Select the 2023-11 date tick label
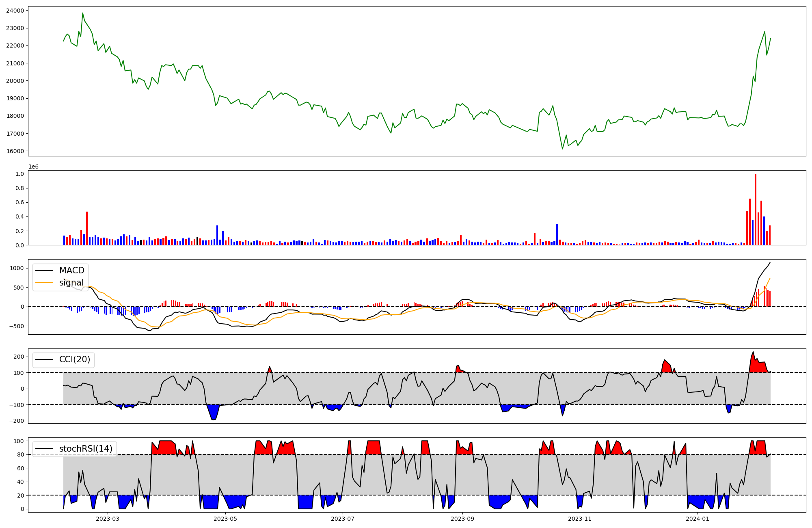 point(580,519)
